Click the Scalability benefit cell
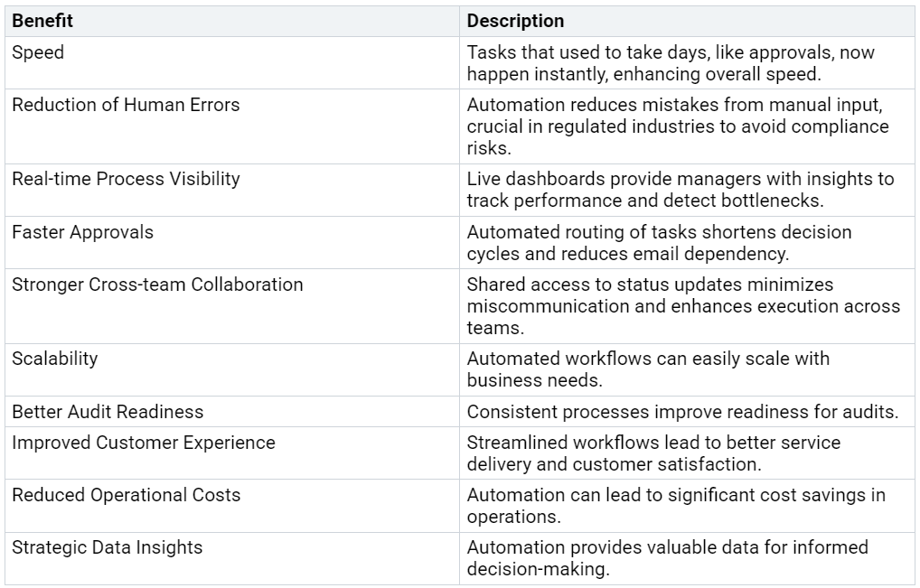Screen dimensions: 920x588 (54, 359)
